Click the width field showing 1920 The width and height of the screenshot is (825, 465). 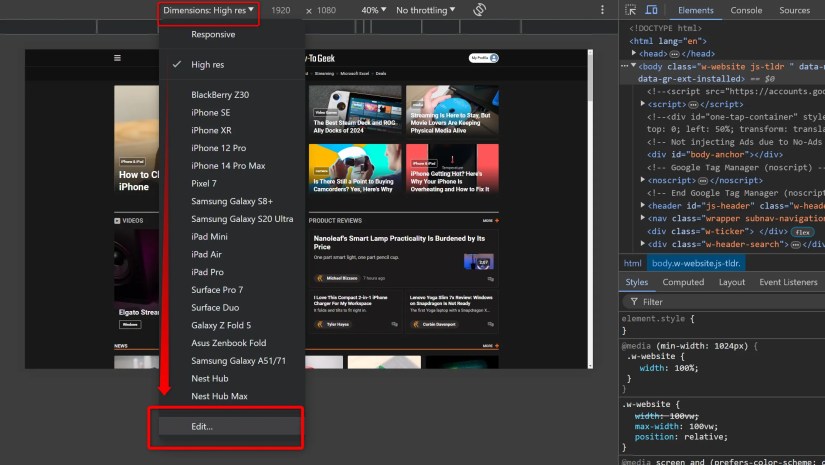pos(281,10)
